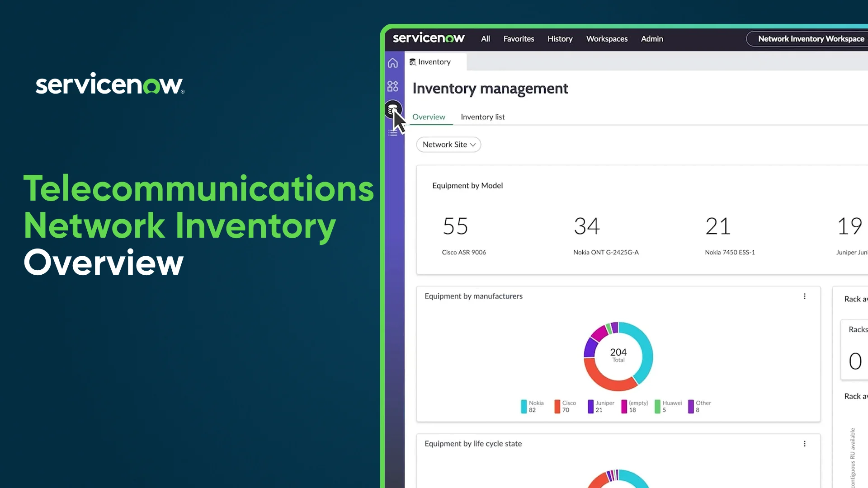Select the Overview tab
The height and width of the screenshot is (488, 868).
429,117
